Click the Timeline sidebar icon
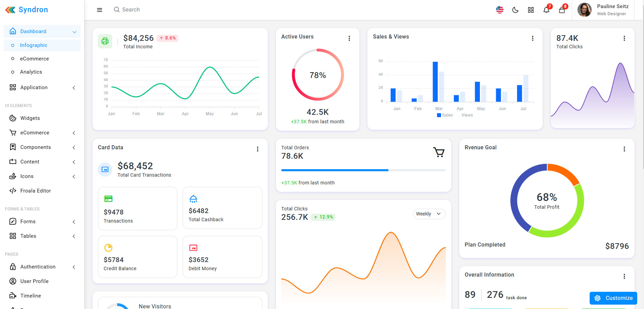The width and height of the screenshot is (644, 309). [13, 296]
